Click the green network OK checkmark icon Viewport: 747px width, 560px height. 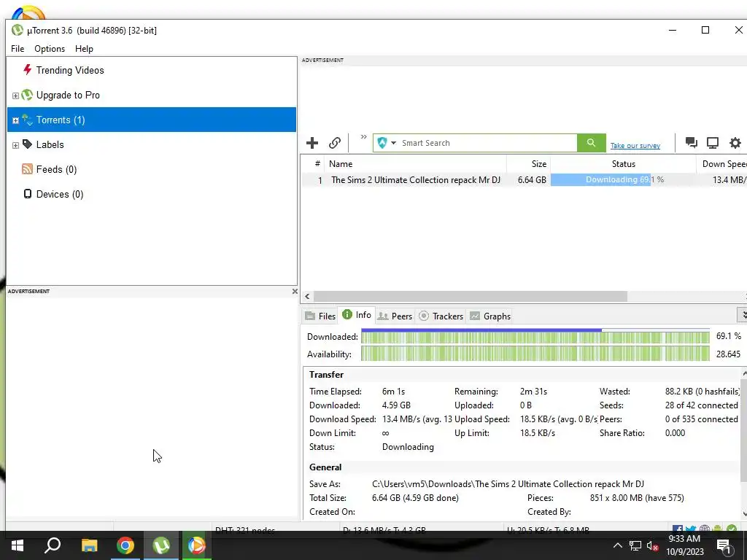732,529
